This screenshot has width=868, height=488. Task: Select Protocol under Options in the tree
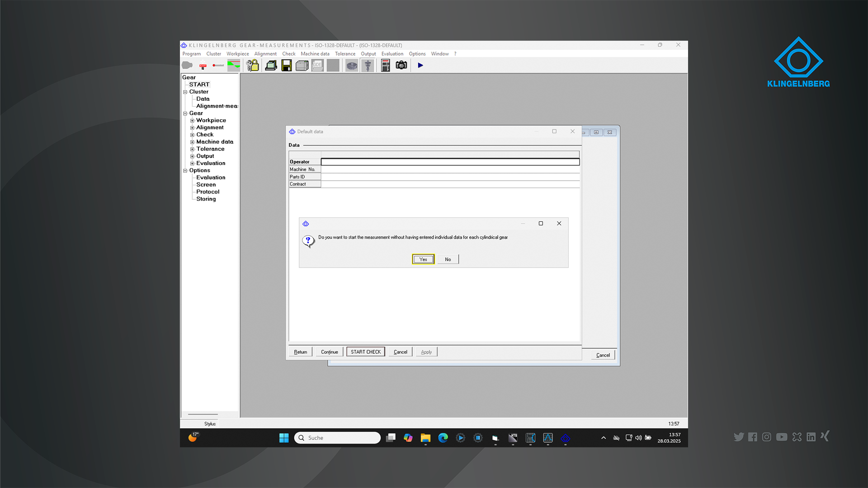[208, 192]
